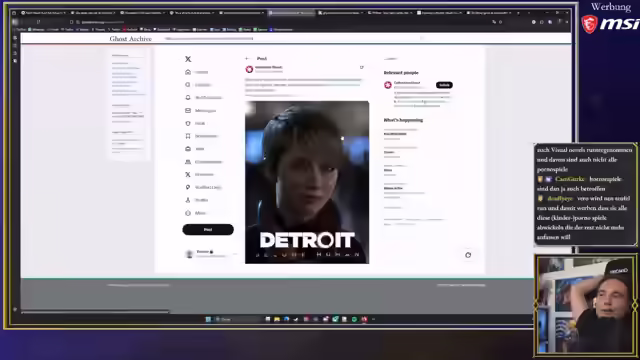Click the Ghost Archive site title
Viewport: 640px width, 360px height.
pos(131,39)
